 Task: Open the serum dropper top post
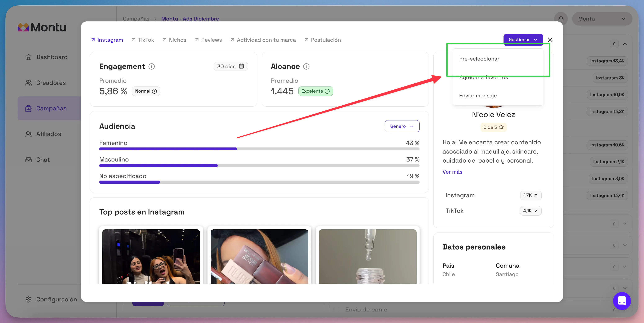point(367,256)
